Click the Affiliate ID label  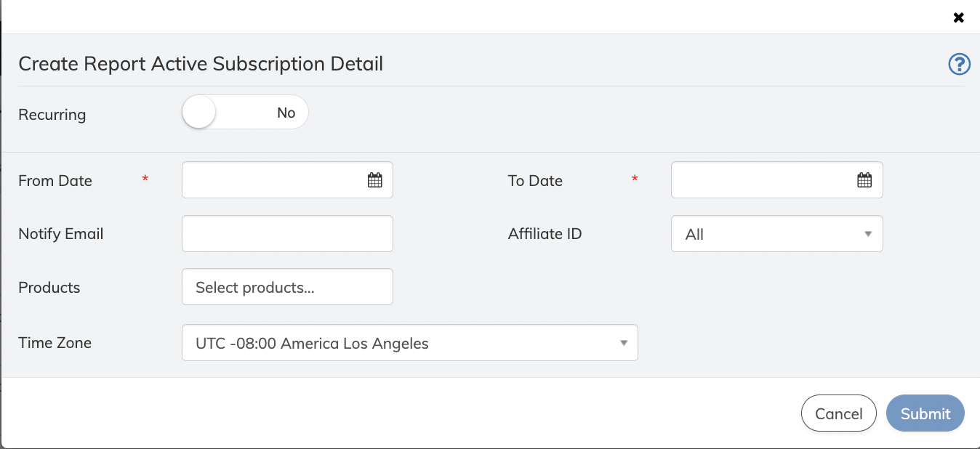(545, 234)
